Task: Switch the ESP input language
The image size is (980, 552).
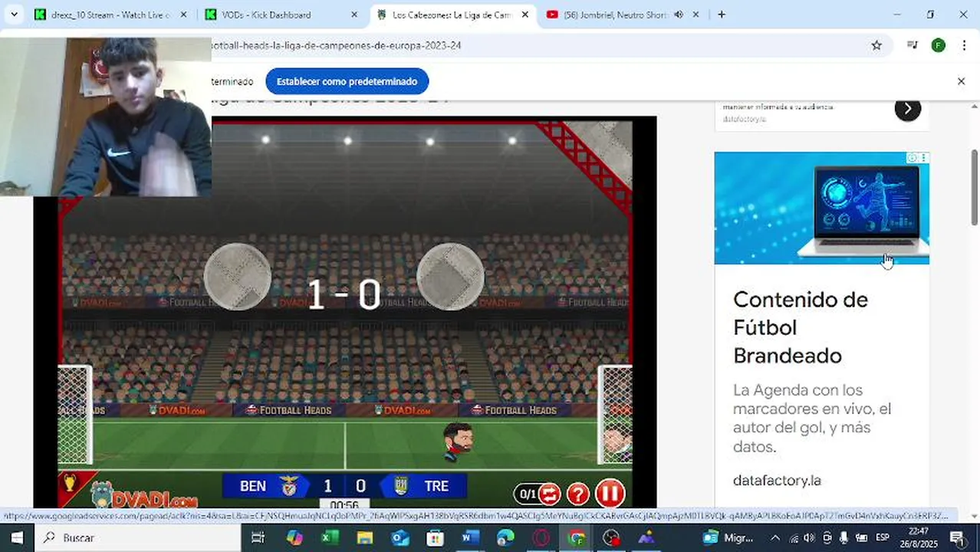Action: pyautogui.click(x=883, y=537)
